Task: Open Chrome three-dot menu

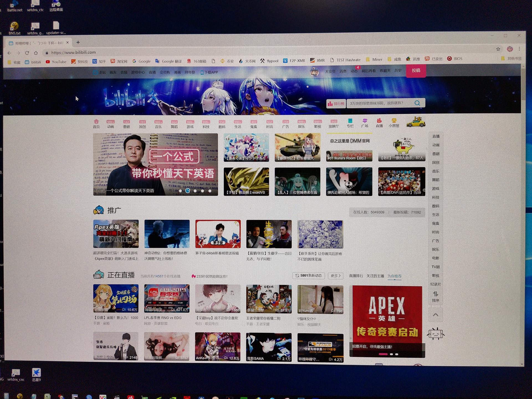Action: [519, 49]
